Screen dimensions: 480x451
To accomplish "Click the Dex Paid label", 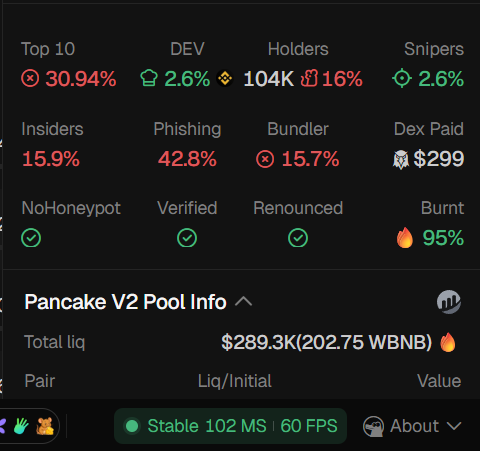I will pos(429,129).
